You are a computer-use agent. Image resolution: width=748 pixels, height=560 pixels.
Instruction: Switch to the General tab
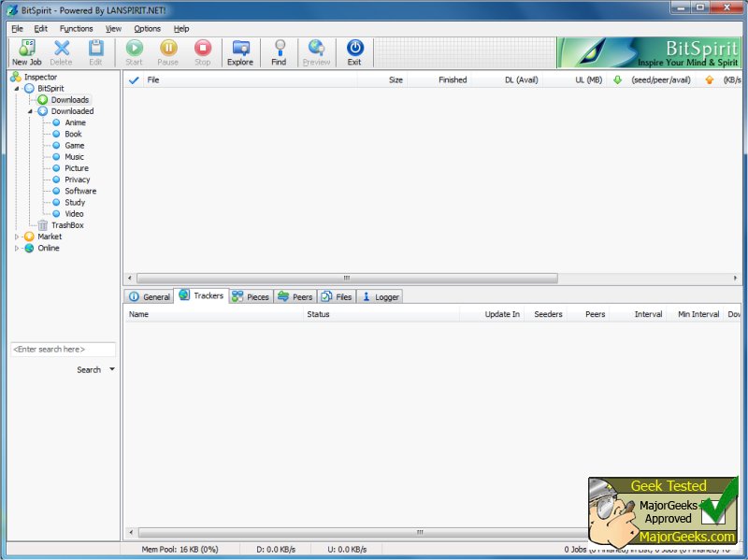pyautogui.click(x=150, y=296)
